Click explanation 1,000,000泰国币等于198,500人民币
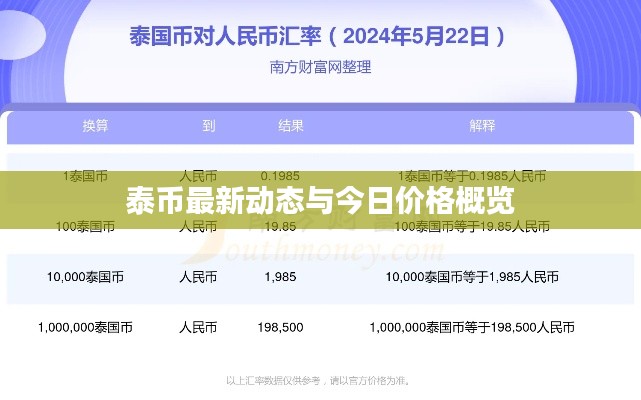Screen dimensions: 641x400 [x=472, y=327]
